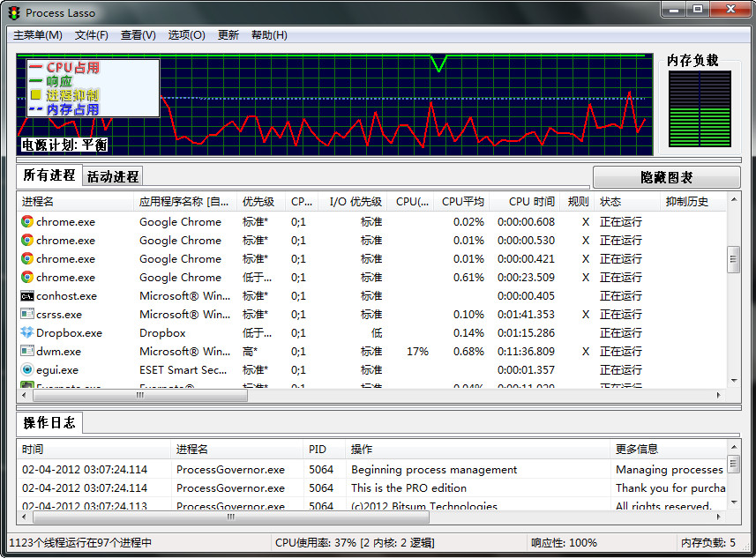Click the CPU占用 legend entry
Image resolution: width=756 pixels, height=558 pixels.
(64, 68)
